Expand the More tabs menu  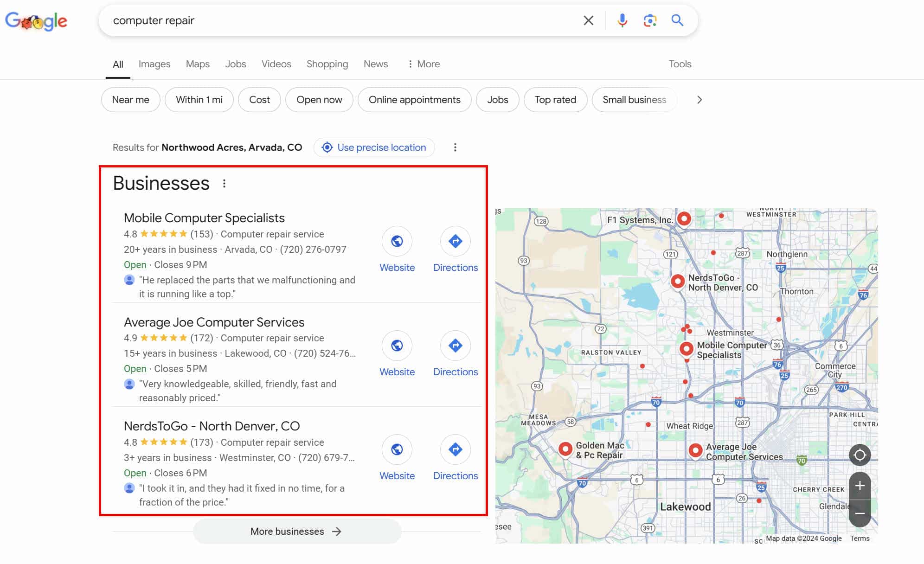(x=423, y=64)
